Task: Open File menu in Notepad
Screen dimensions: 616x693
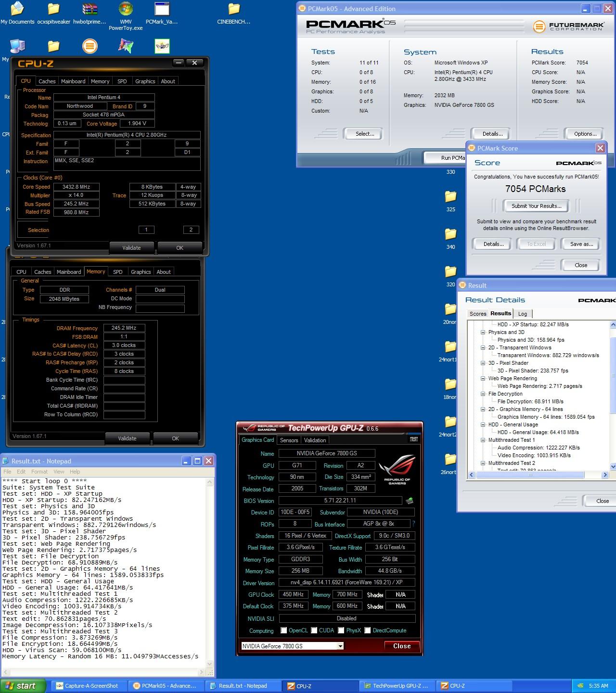Action: [x=7, y=472]
